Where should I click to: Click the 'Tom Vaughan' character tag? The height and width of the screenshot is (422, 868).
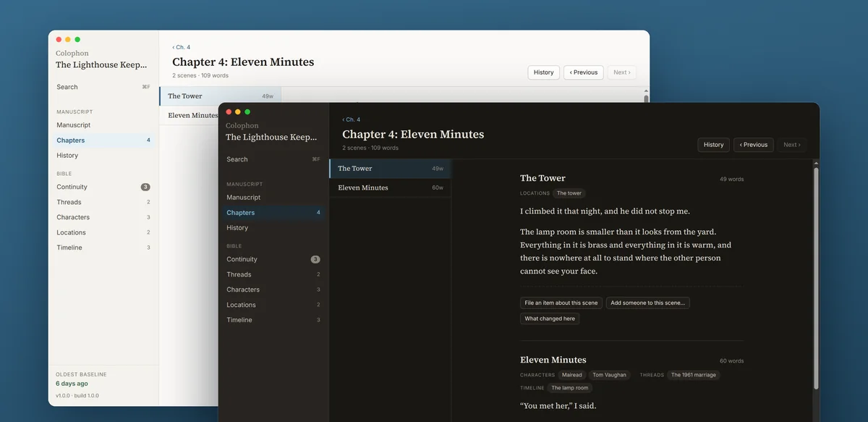(610, 375)
